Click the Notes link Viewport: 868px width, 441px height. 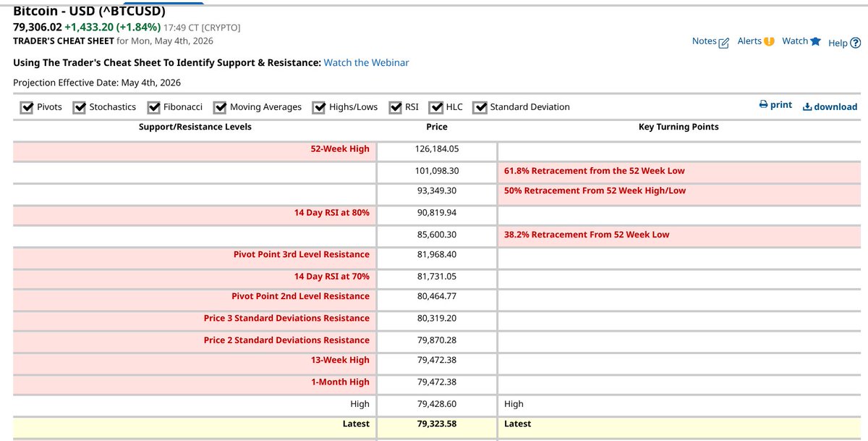[704, 41]
